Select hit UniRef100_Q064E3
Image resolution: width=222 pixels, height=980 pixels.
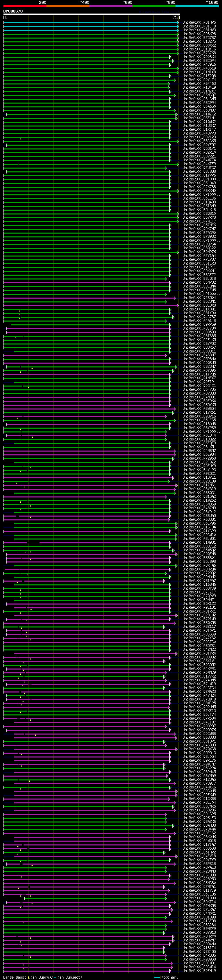coord(199,818)
